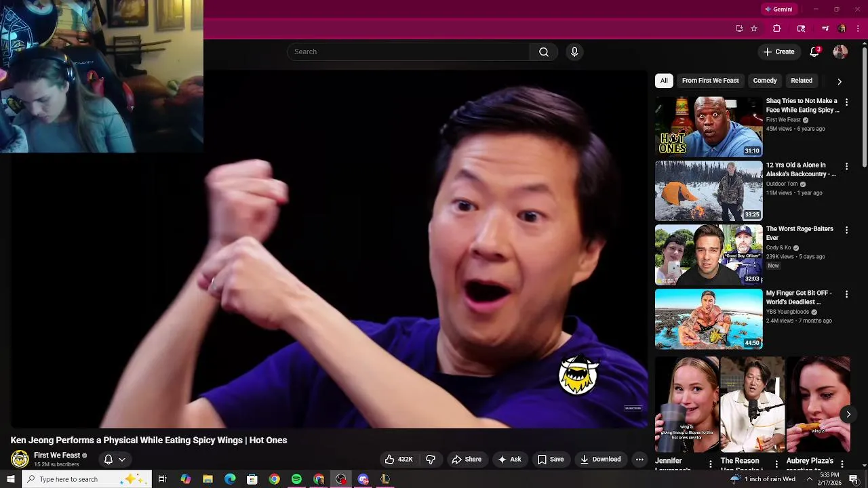Open options menu for The Worst Rage-Baiters Ever
Image resolution: width=868 pixels, height=488 pixels.
846,230
